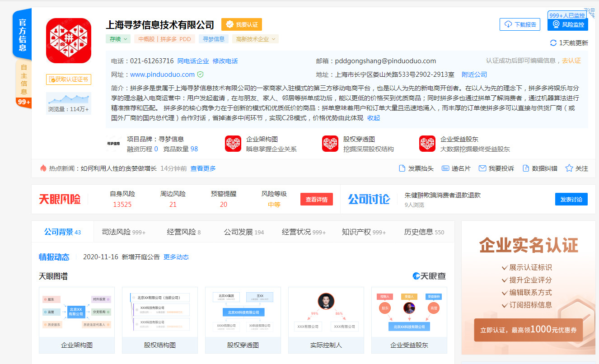Click the 下载报告 button
The image size is (599, 364).
coord(520,24)
